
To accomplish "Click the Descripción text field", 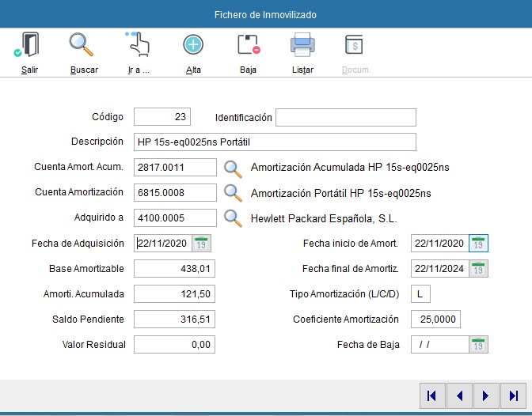I will 275,142.
